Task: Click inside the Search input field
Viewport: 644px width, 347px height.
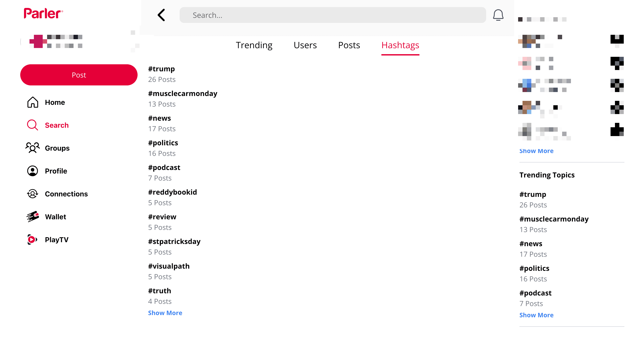Action: [x=333, y=15]
